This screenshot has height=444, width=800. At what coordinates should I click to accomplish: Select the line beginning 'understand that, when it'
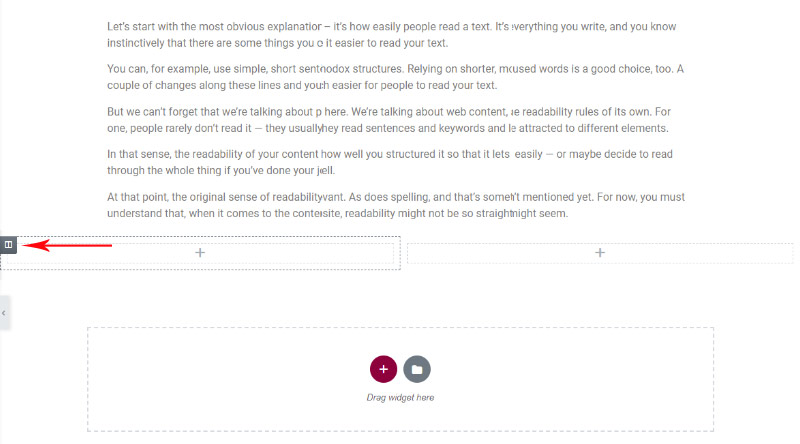click(x=337, y=213)
